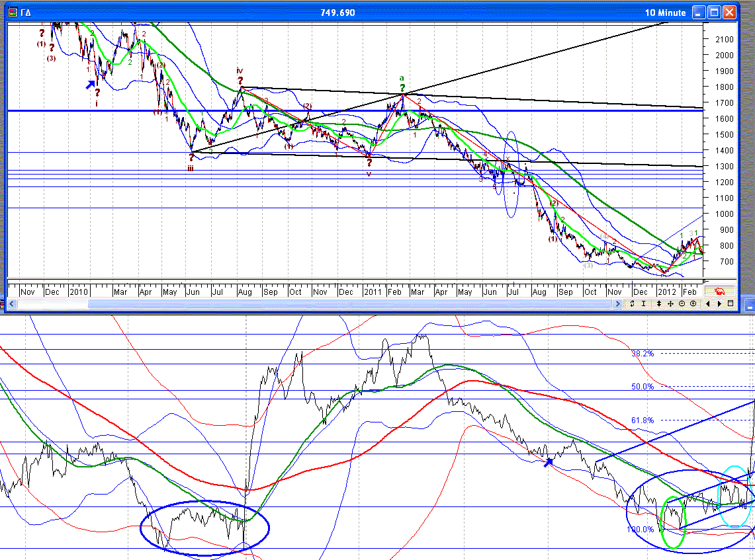Click the horizontal scrollbar right arrow
The height and width of the screenshot is (560, 755).
[618, 303]
